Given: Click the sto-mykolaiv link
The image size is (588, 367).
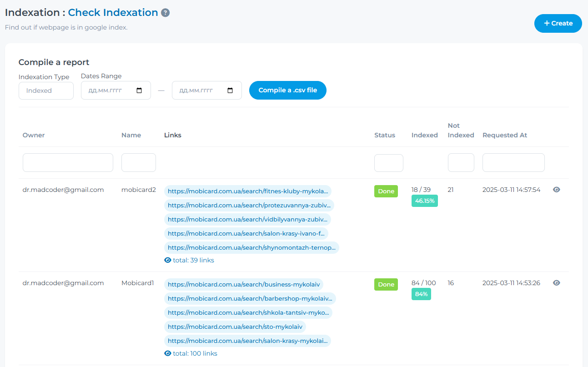Looking at the screenshot, I should [x=235, y=327].
